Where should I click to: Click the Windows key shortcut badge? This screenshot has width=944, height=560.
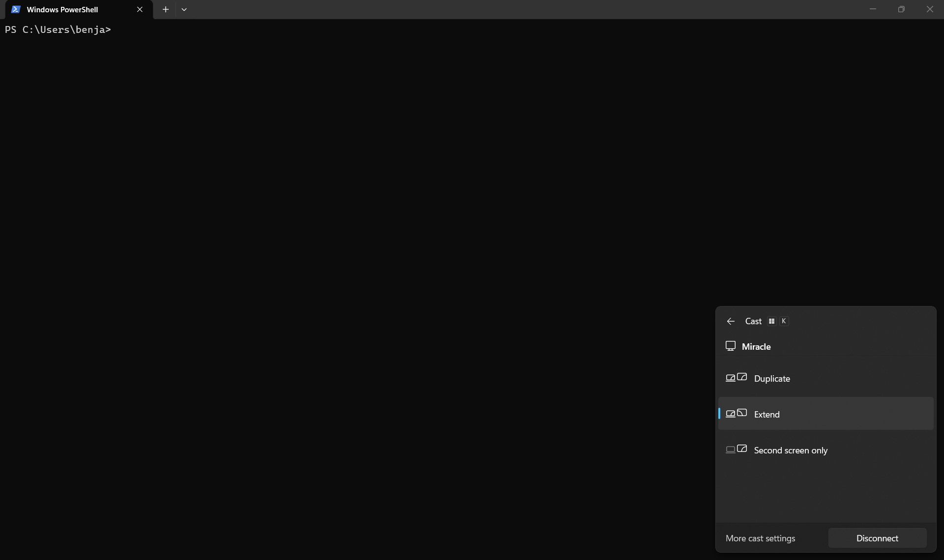771,321
